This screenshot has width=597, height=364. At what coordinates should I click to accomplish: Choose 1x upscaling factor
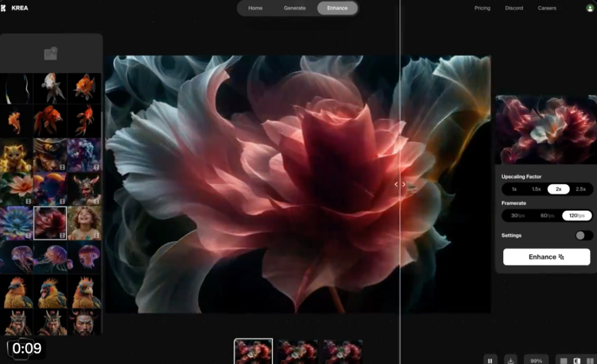514,189
